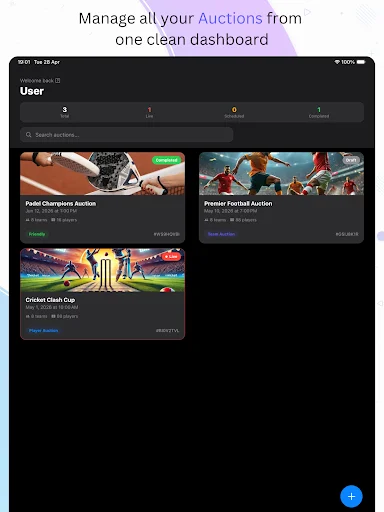Tap the small icon beside Welcome back

pos(58,80)
